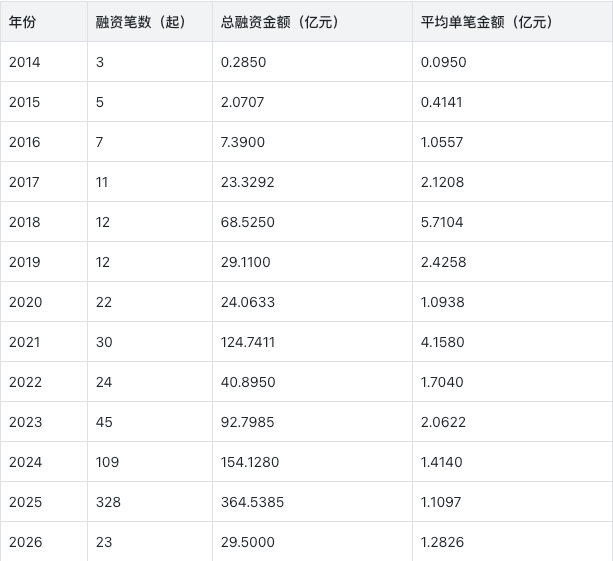Select the 2018 total amount 68.5250

pos(247,222)
